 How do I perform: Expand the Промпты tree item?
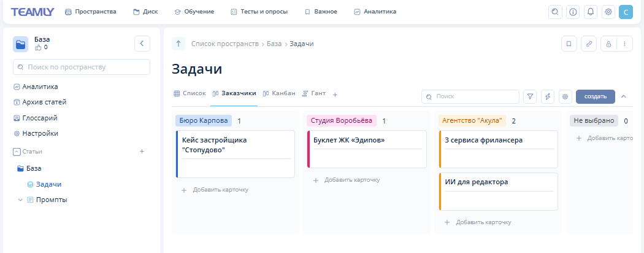click(x=20, y=200)
